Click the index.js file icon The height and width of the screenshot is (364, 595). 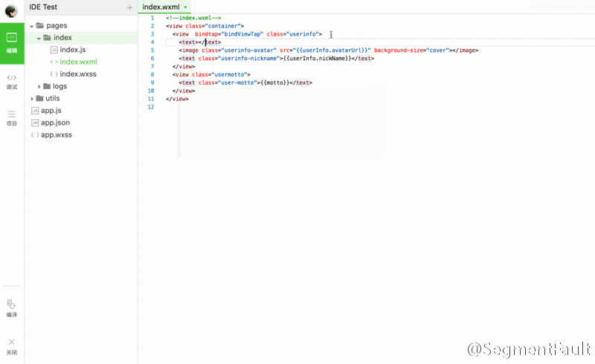54,50
